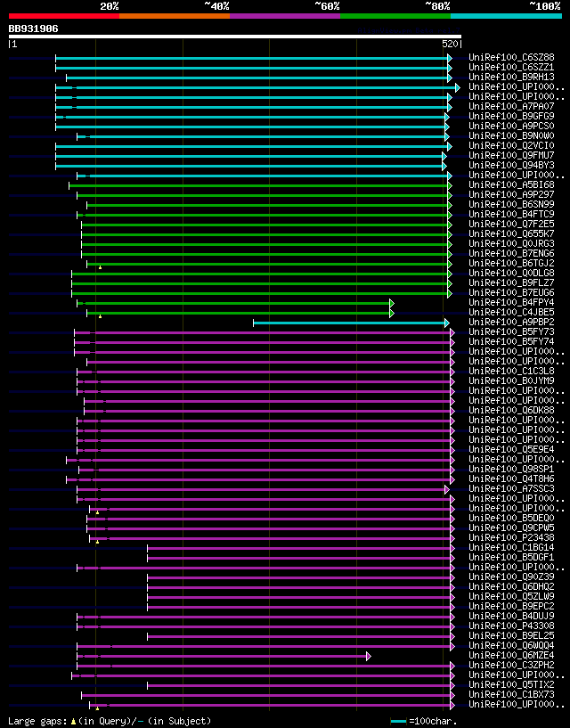This screenshot has height=728, width=570.
Task: Choose hit UniRef100_Q655K7
Action: (x=511, y=233)
